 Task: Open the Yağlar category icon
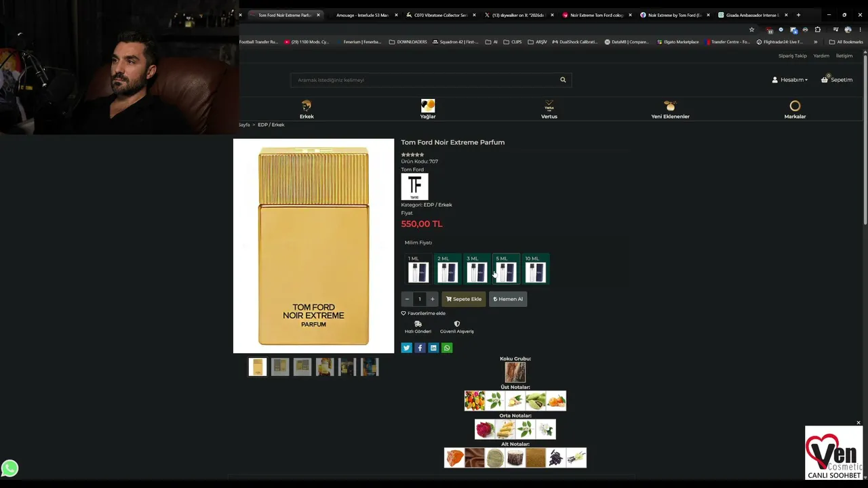click(428, 106)
